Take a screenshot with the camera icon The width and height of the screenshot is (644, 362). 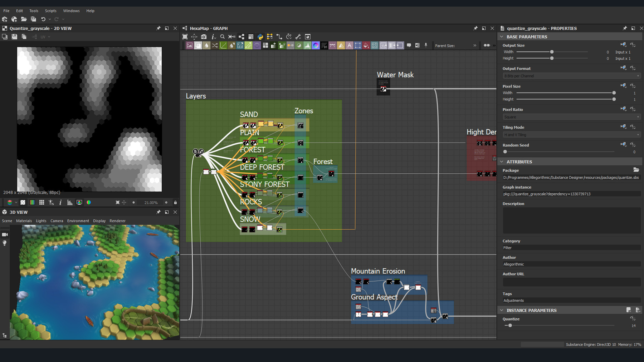pyautogui.click(x=204, y=36)
